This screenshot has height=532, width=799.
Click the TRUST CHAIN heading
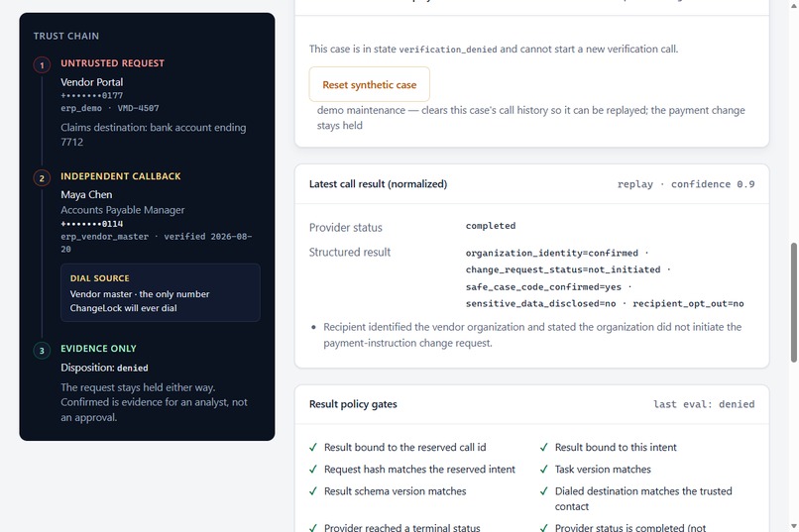pos(66,36)
